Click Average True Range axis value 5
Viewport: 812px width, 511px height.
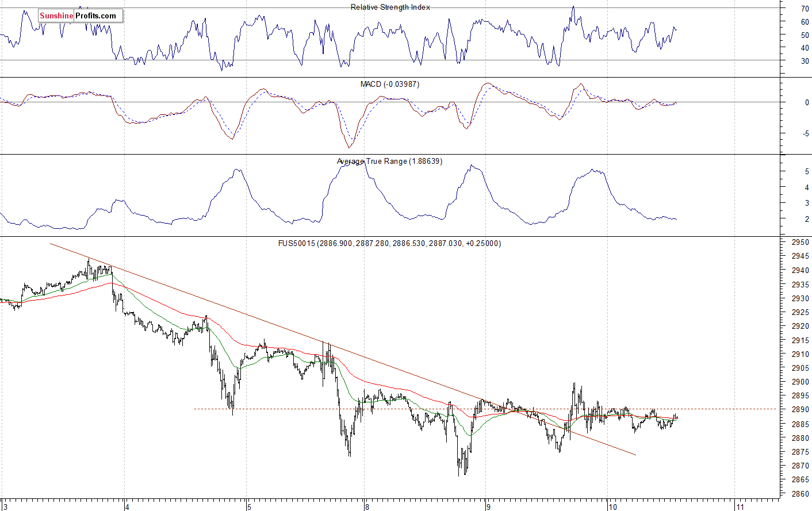807,172
